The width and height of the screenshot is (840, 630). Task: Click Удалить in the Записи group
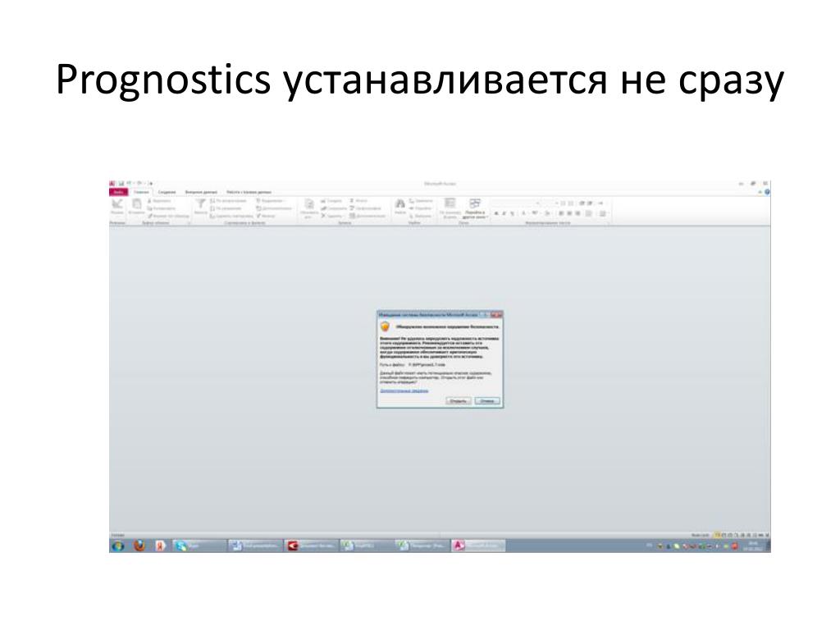click(x=331, y=216)
